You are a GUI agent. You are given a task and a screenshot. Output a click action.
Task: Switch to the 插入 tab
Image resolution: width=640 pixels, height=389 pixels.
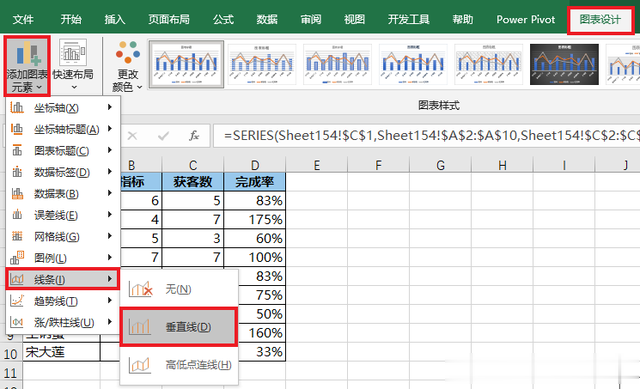pyautogui.click(x=115, y=19)
